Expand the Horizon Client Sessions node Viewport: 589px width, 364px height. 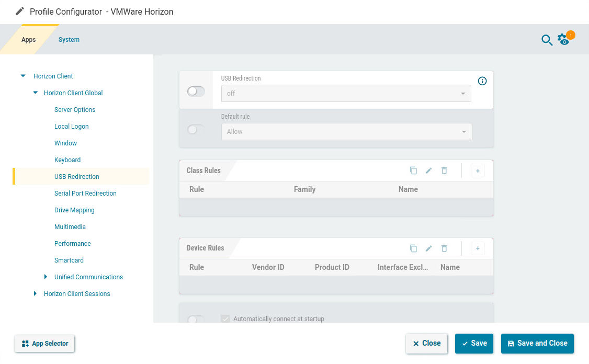point(36,293)
